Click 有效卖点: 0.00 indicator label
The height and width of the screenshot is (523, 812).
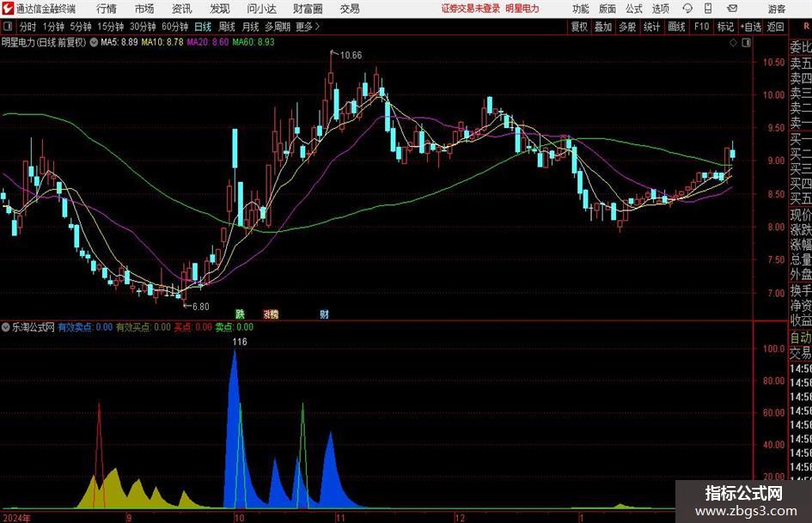pyautogui.click(x=85, y=327)
